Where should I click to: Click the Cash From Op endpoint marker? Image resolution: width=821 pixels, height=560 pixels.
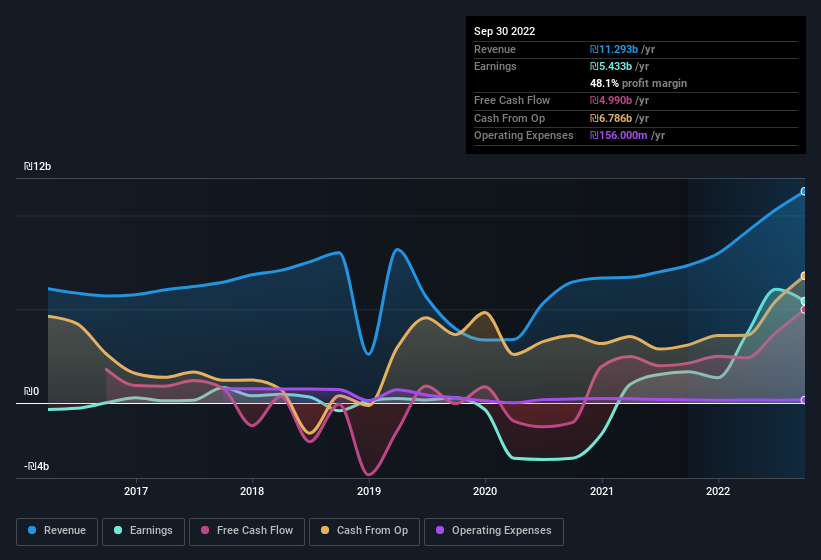pyautogui.click(x=804, y=276)
